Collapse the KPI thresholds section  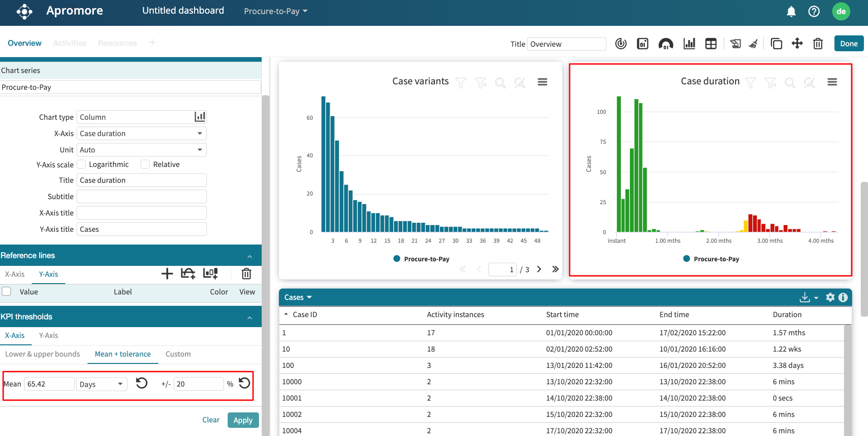[249, 317]
